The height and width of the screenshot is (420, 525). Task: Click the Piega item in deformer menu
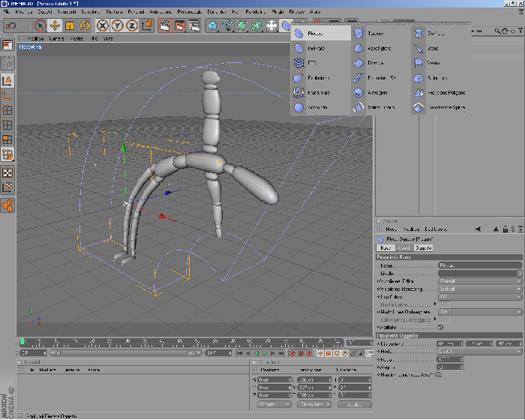click(x=320, y=34)
